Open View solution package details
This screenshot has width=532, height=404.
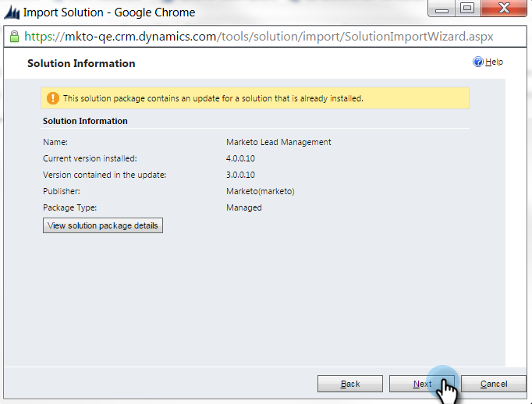pos(103,225)
